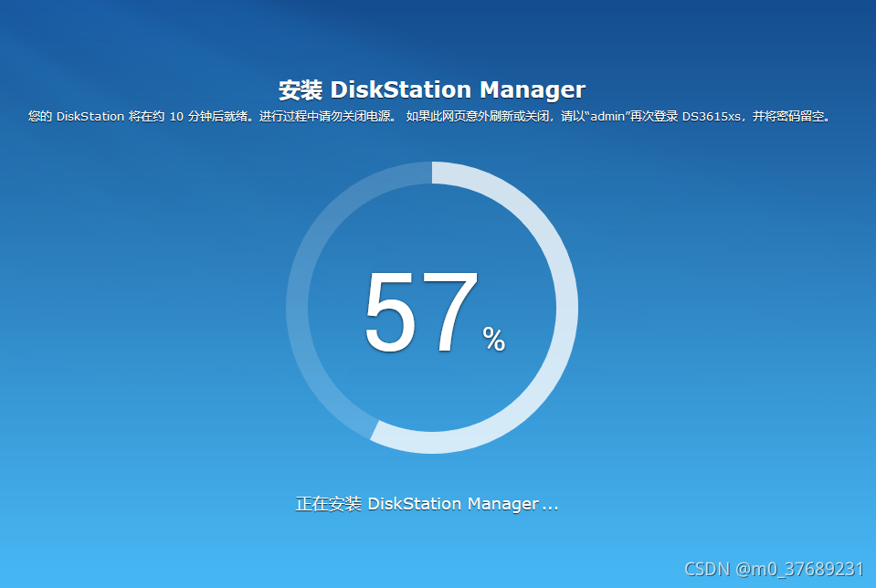Click the 57 percent progress number
Image resolution: width=876 pixels, height=588 pixels.
pos(421,312)
